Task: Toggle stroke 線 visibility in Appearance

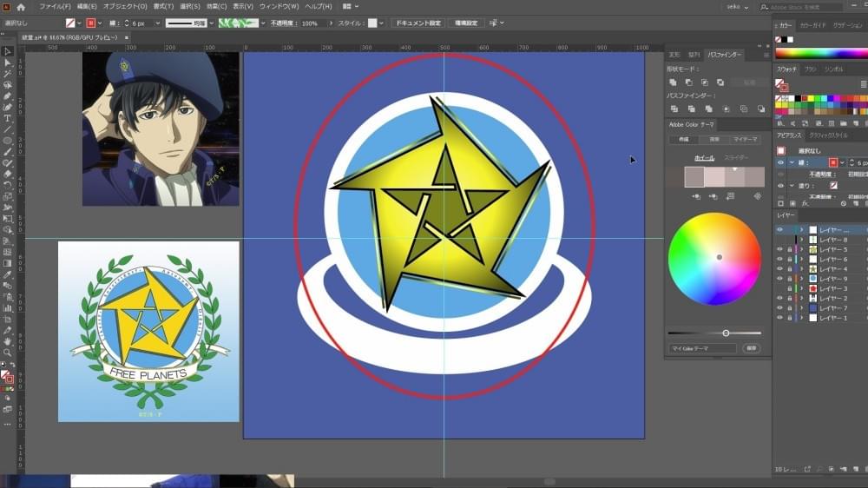Action: [780, 163]
